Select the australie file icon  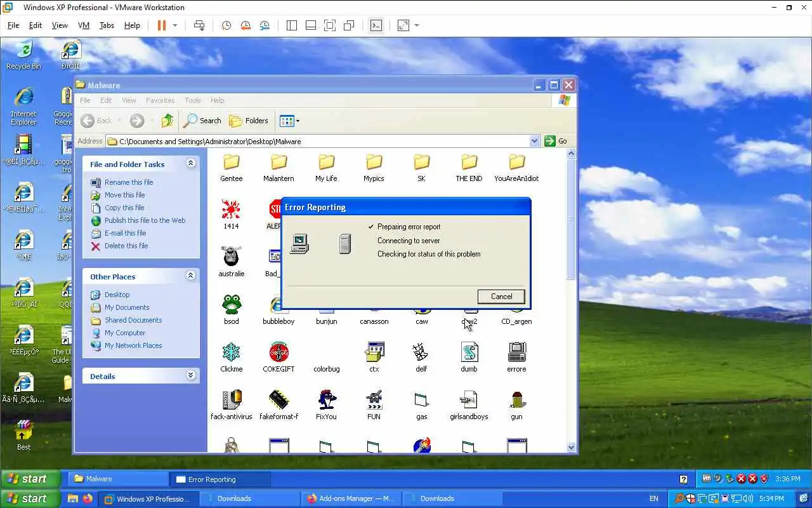coord(231,257)
